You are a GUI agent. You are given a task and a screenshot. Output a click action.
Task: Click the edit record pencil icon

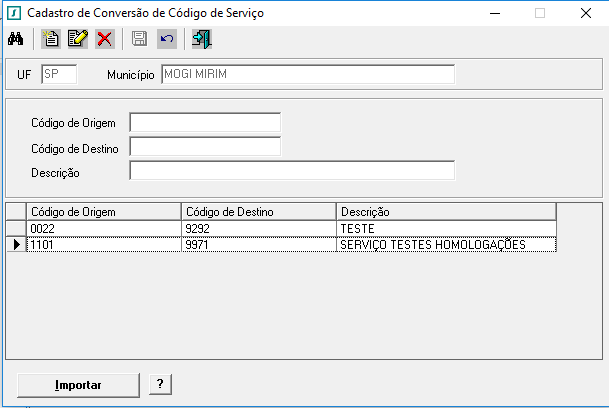pos(78,39)
